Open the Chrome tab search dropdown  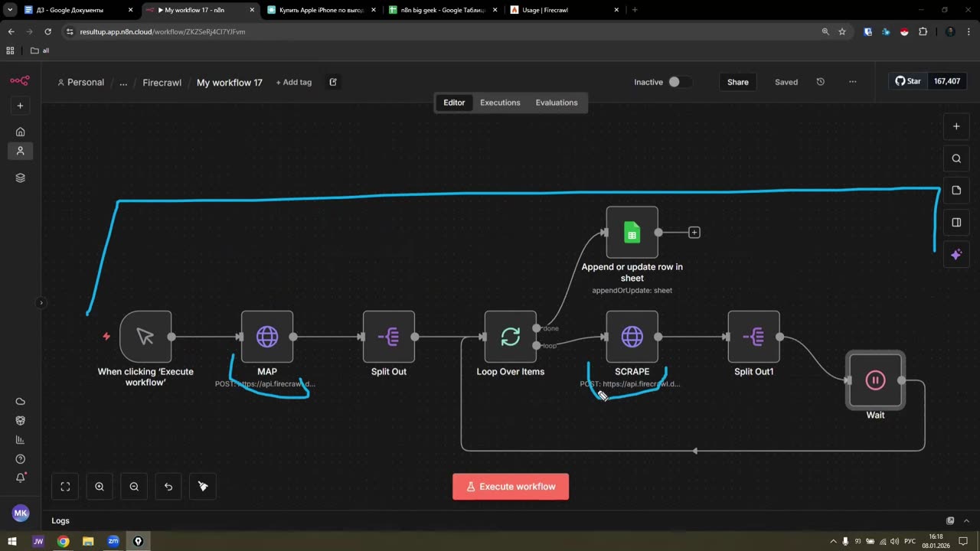pos(10,10)
